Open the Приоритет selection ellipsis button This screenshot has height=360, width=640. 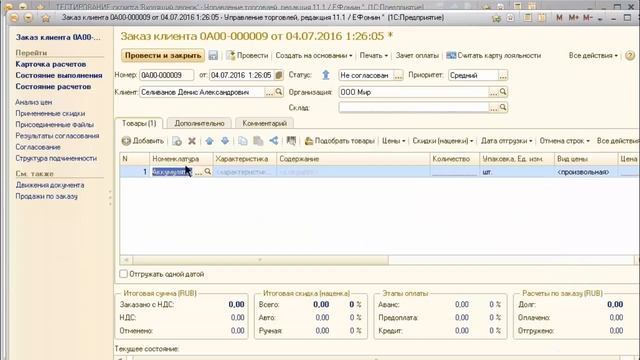tap(503, 76)
